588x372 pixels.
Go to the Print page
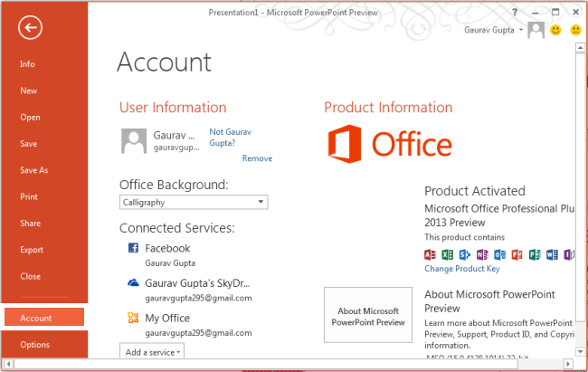pos(29,196)
